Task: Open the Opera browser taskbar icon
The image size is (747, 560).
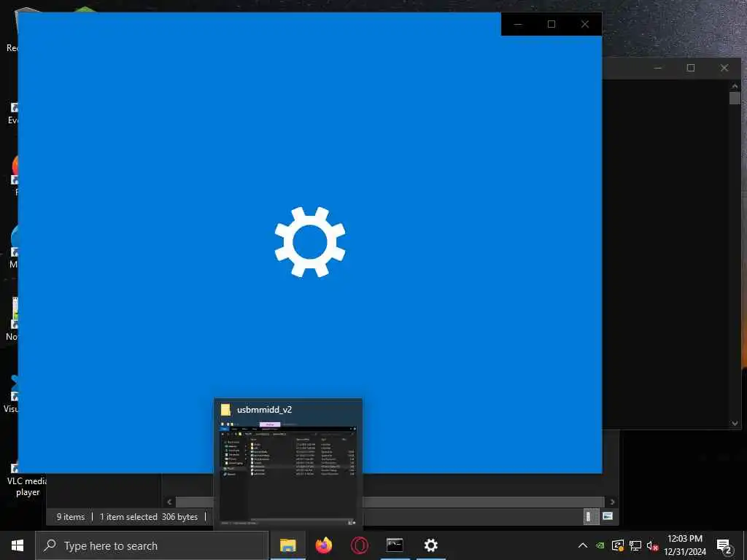Action: pos(360,545)
